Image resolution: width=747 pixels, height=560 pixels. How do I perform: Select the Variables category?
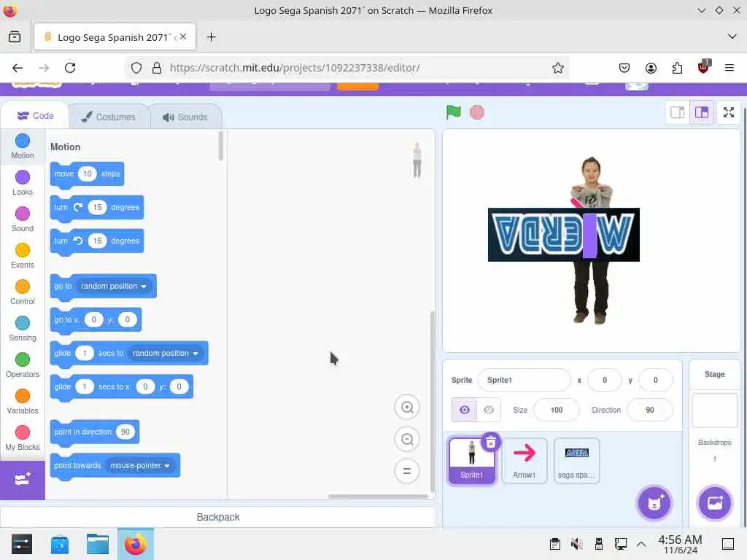(x=23, y=402)
